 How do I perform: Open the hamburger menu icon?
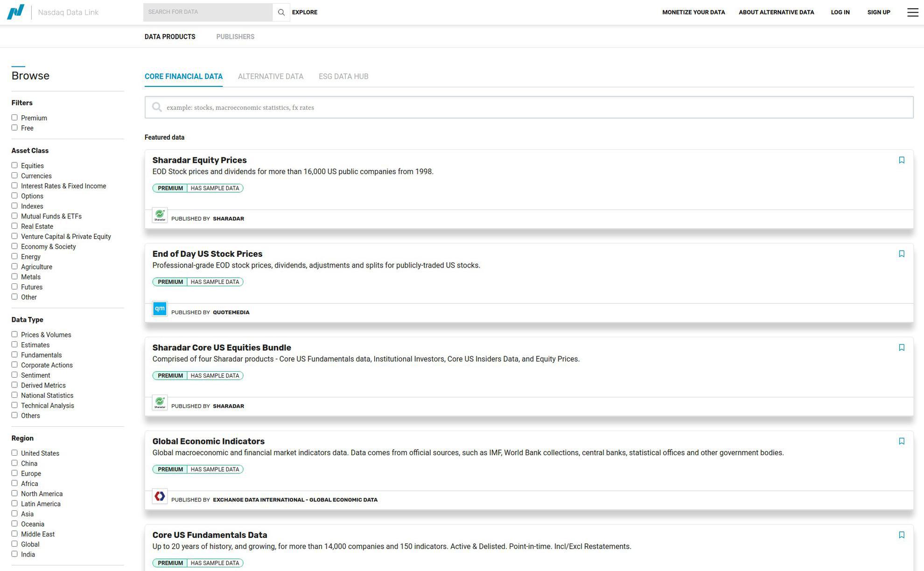point(912,12)
